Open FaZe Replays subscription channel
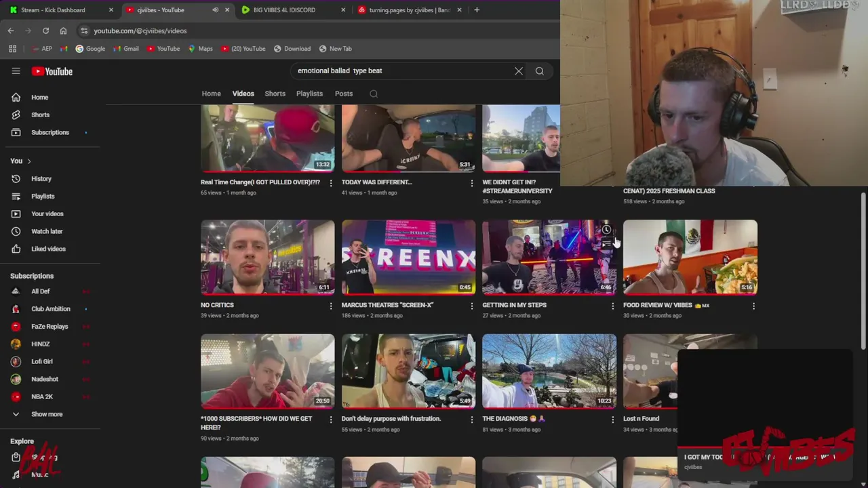868x488 pixels. [50, 327]
